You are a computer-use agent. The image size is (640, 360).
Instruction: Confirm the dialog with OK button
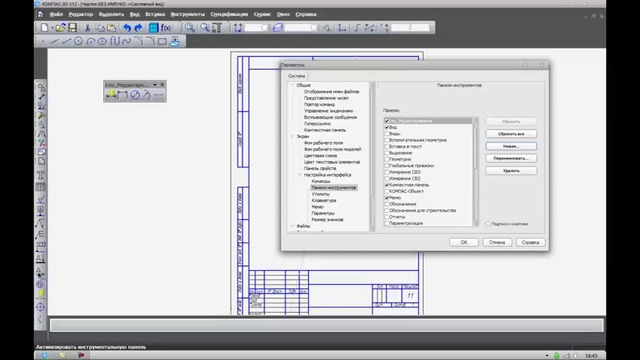pos(464,242)
